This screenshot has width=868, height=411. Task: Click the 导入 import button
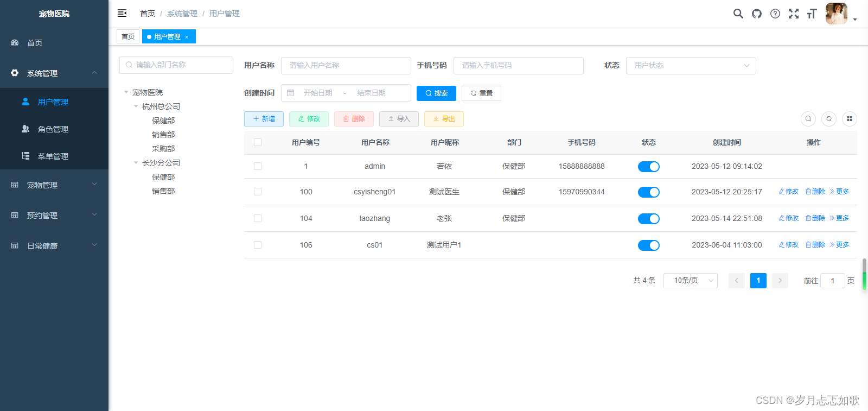tap(399, 119)
